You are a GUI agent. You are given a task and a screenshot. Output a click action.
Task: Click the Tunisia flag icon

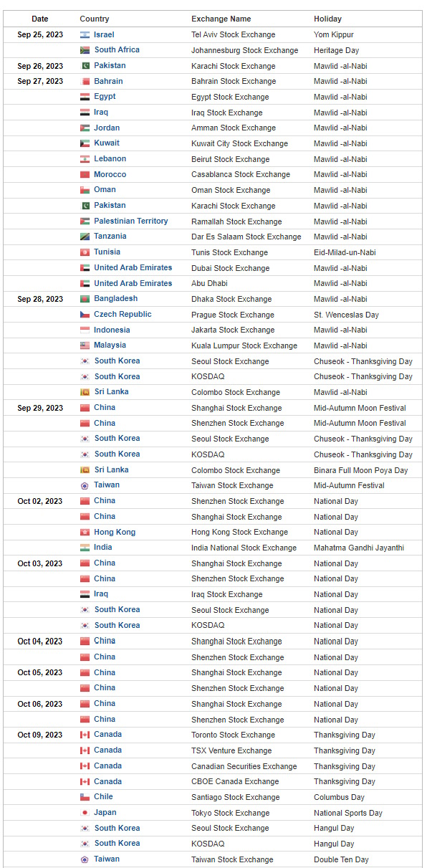(85, 252)
